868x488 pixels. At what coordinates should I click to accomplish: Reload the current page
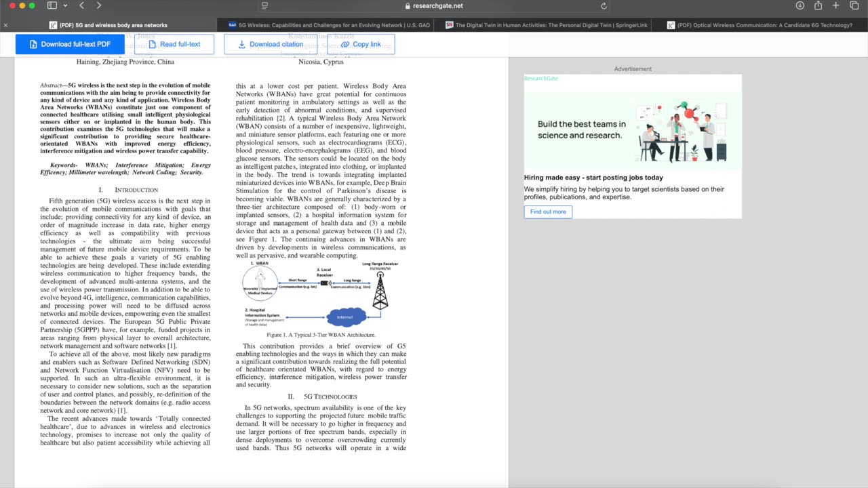[604, 5]
